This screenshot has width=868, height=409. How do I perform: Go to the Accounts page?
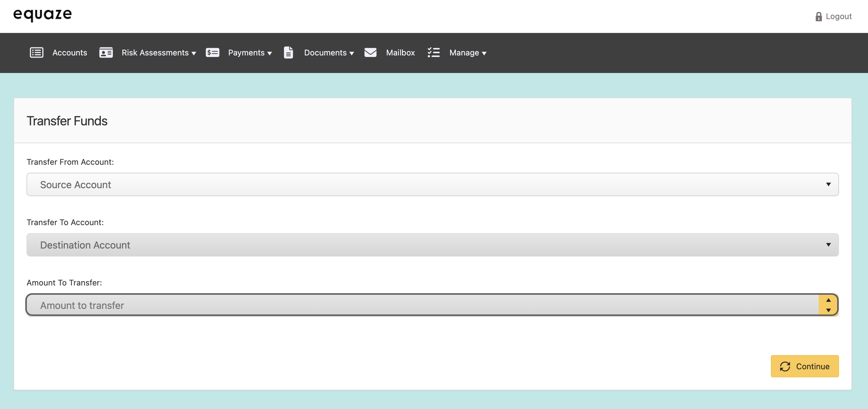[69, 53]
